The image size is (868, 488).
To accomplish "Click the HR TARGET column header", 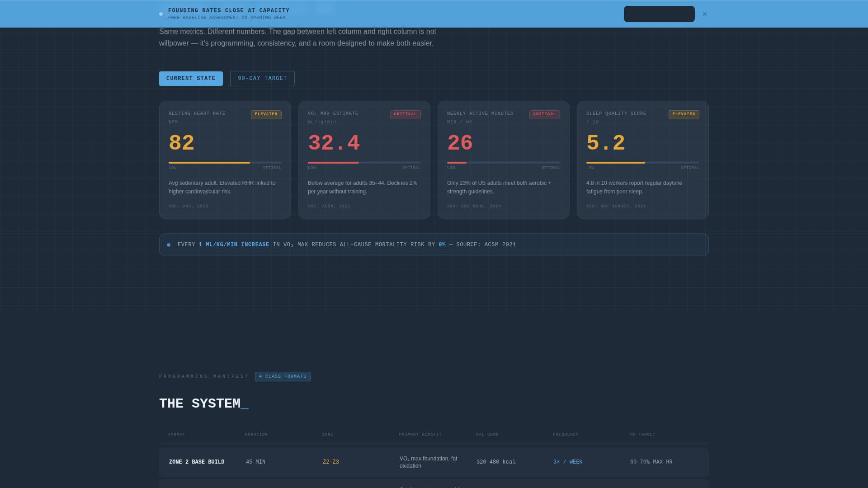I will pyautogui.click(x=643, y=435).
